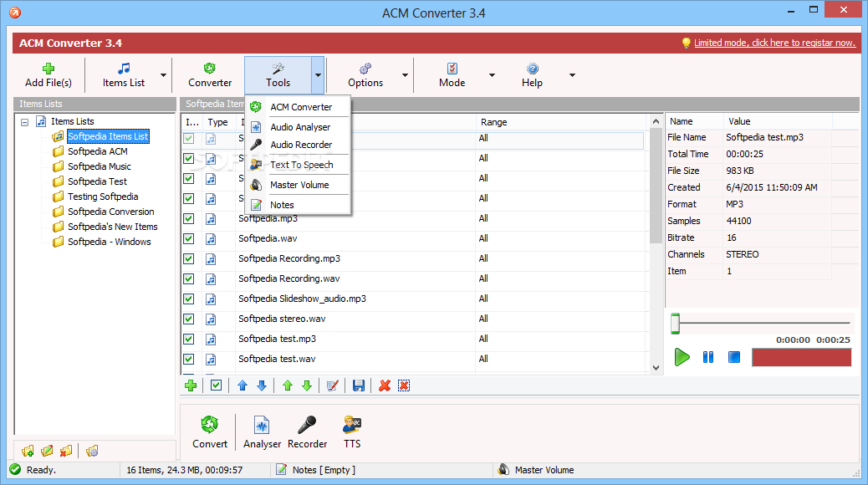
Task: Click the edit folder list pencil icon
Action: [x=47, y=452]
